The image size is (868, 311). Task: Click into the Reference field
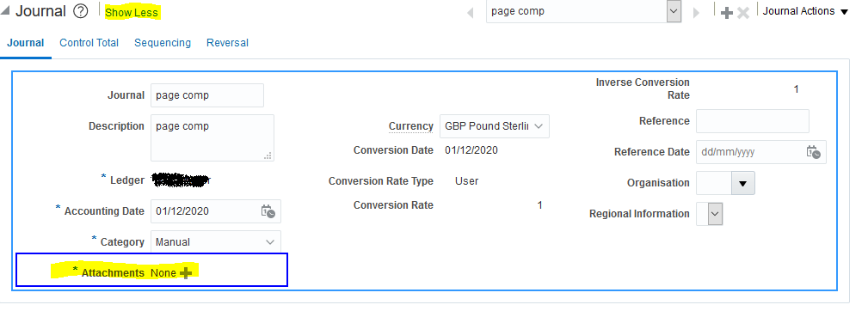pos(753,121)
